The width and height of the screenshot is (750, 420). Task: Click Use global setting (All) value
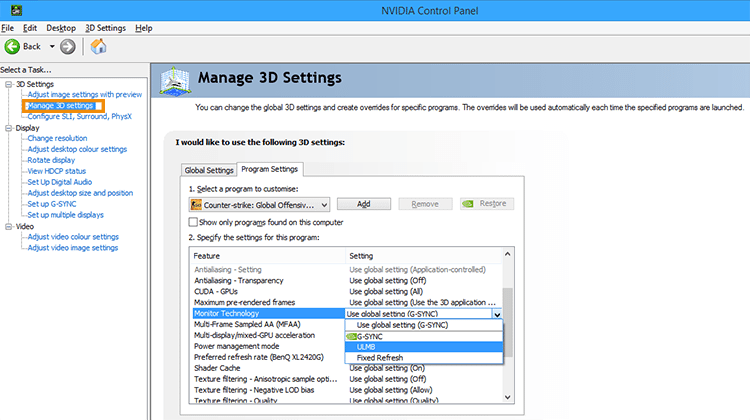386,292
